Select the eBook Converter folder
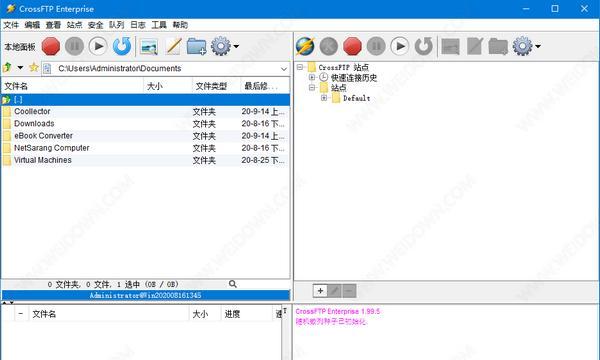Image resolution: width=600 pixels, height=360 pixels. tap(145, 136)
